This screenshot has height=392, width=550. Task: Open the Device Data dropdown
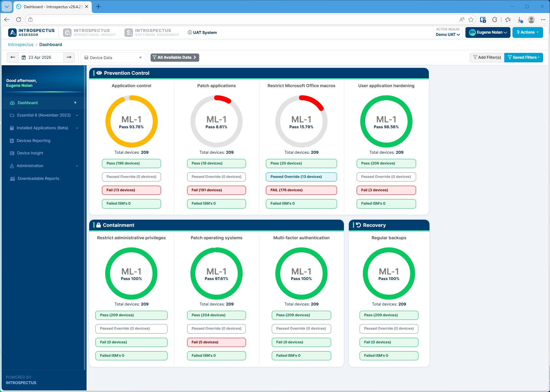[x=113, y=58]
